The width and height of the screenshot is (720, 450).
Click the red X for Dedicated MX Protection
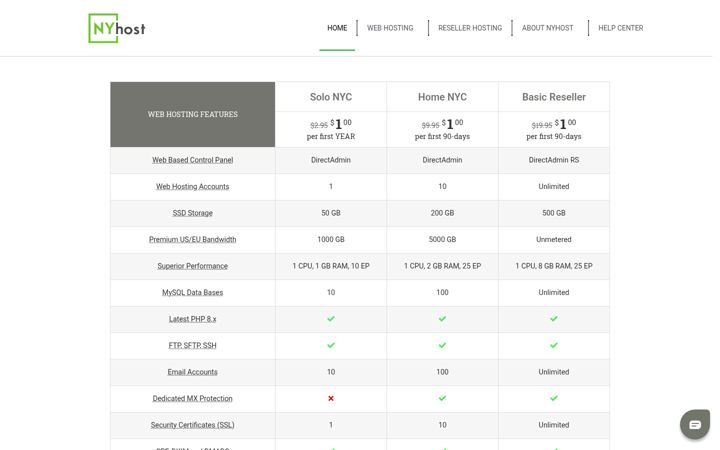(331, 399)
